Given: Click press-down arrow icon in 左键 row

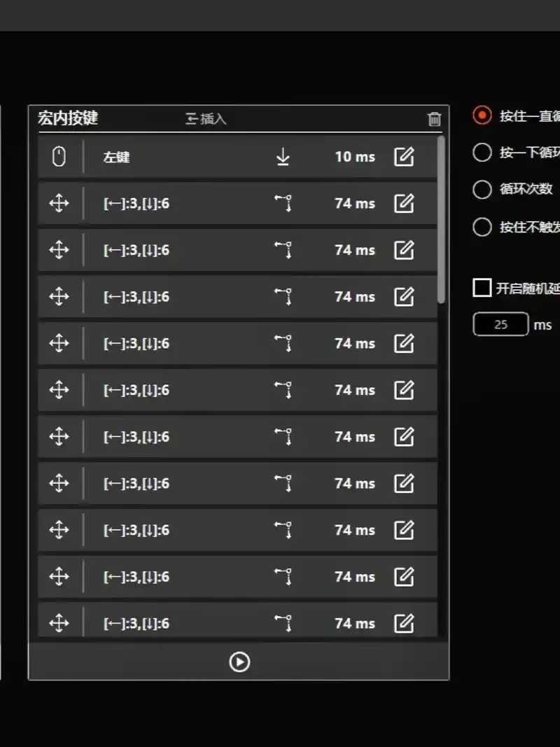Looking at the screenshot, I should point(283,157).
